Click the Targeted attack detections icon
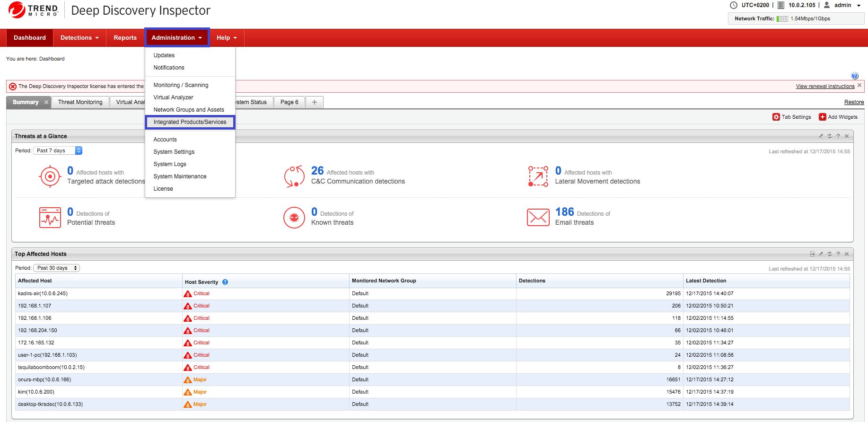 50,176
